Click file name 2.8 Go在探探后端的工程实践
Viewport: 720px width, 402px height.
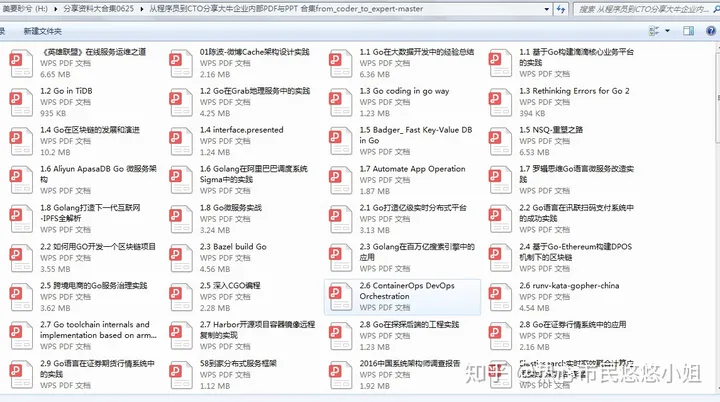[409, 325]
